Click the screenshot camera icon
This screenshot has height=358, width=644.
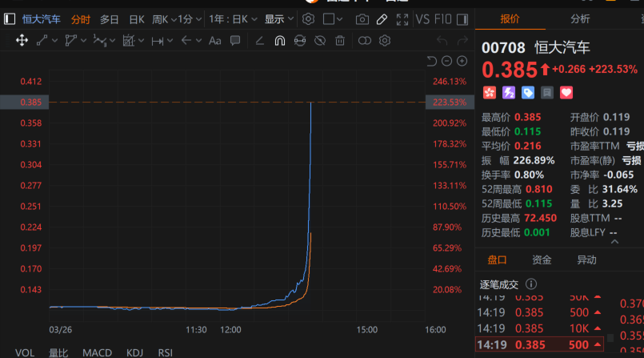pyautogui.click(x=362, y=19)
